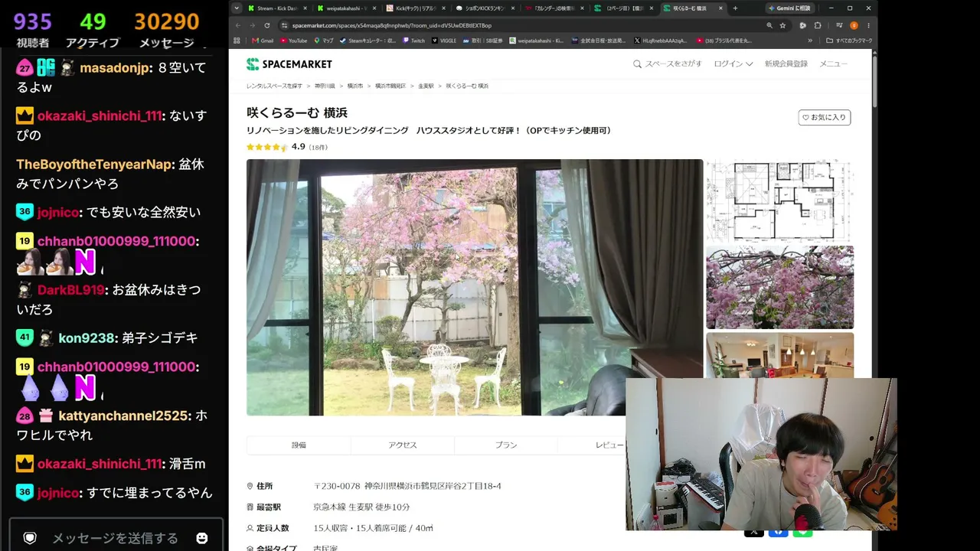Open the 神奈川県 breadcrumb link
980x551 pixels.
point(325,86)
